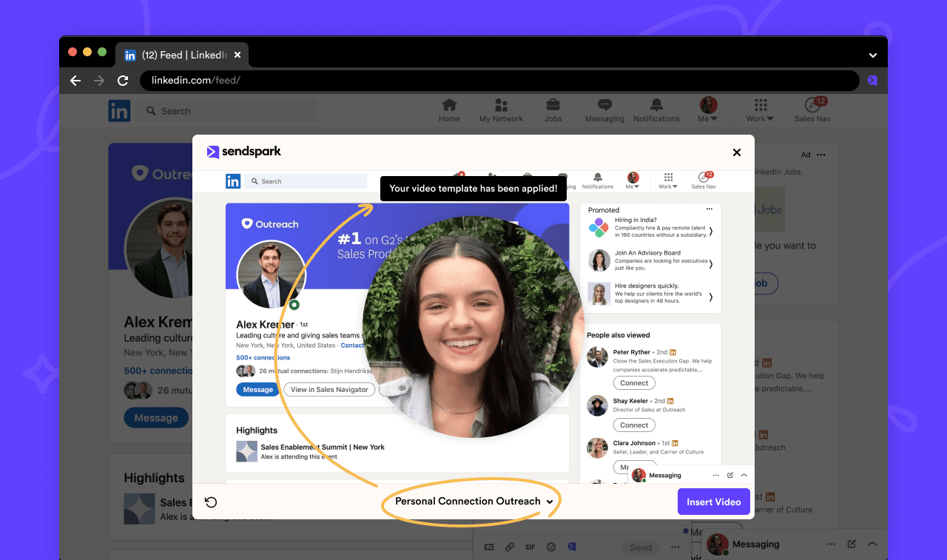The height and width of the screenshot is (560, 947).
Task: Click View in Sales Navigator button
Action: pos(329,390)
